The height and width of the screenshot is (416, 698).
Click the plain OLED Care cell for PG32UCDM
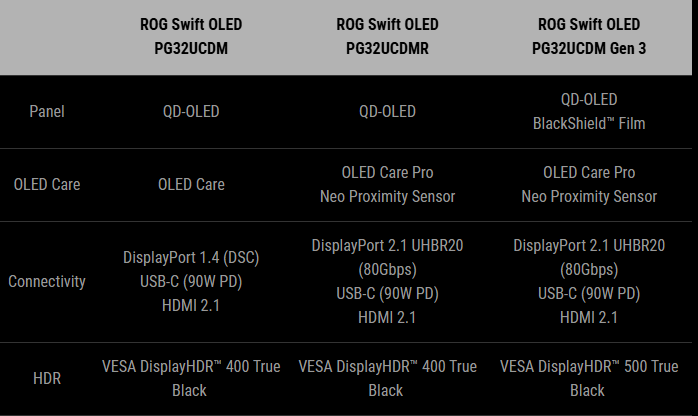pos(191,184)
